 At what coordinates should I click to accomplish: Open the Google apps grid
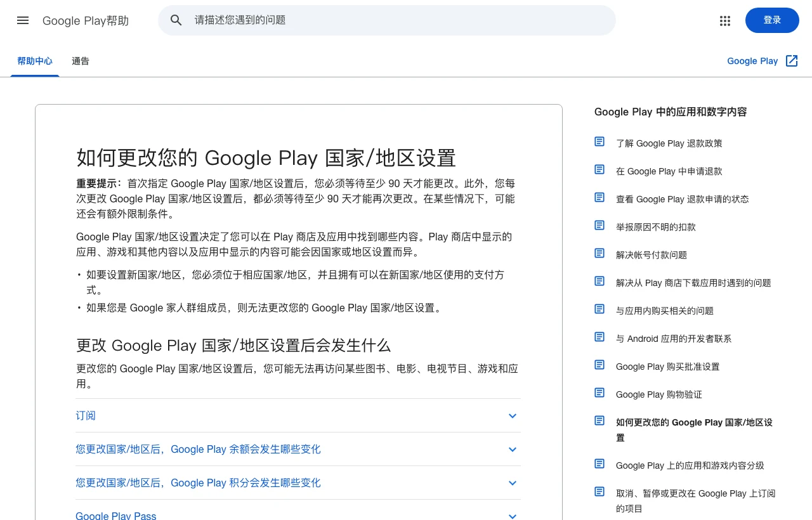pyautogui.click(x=725, y=20)
